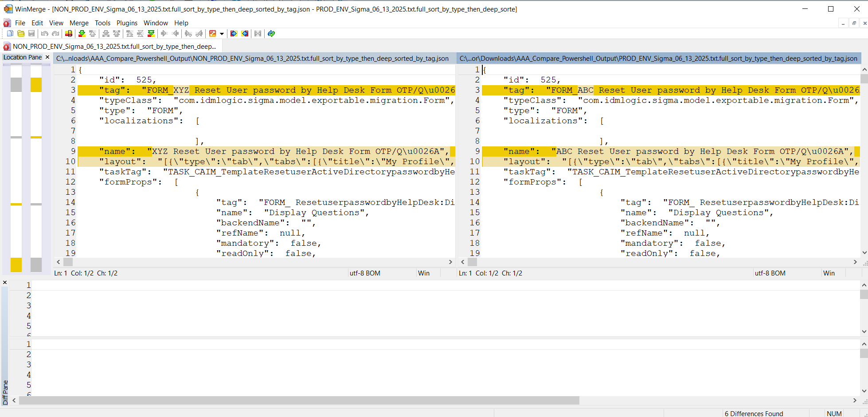This screenshot has height=417, width=868.
Task: Click the New document toolbar icon
Action: [x=10, y=34]
